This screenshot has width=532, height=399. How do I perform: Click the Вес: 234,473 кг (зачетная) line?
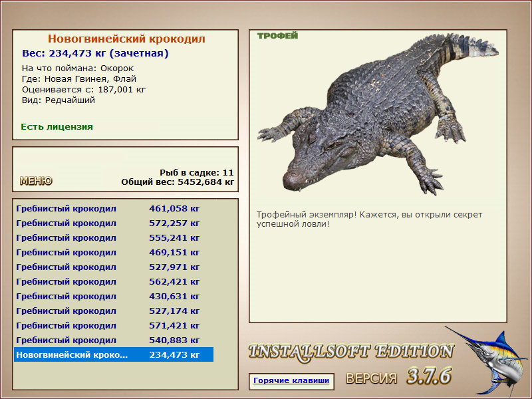(x=95, y=53)
